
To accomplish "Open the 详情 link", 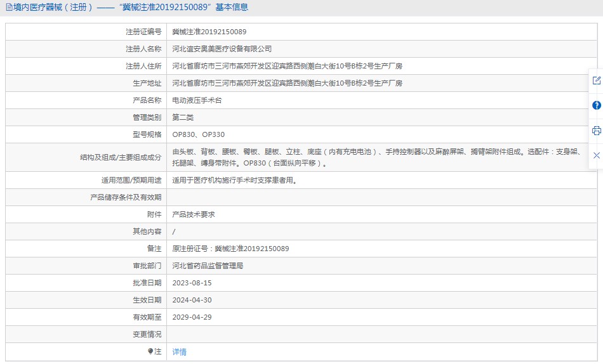I will click(x=179, y=352).
